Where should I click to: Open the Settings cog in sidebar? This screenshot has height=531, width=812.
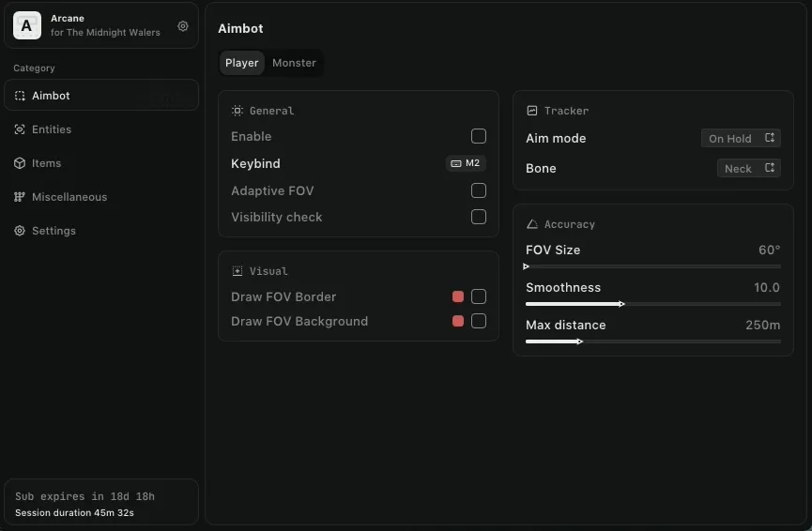20,231
